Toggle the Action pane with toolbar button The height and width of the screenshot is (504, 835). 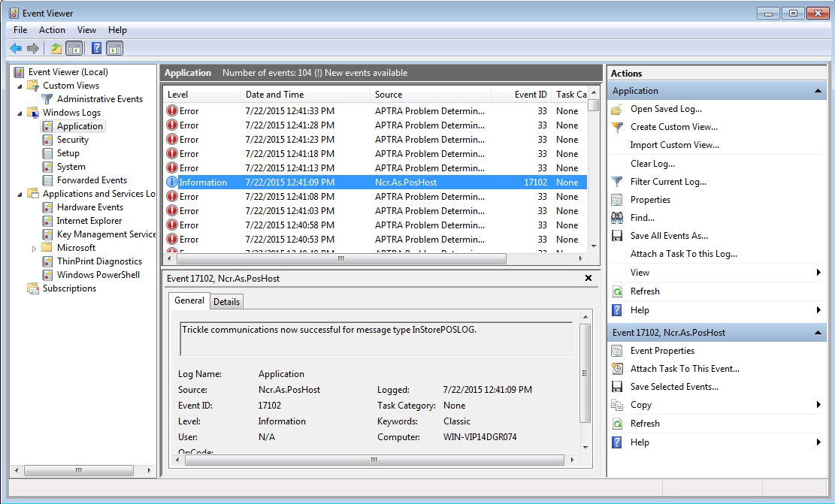pyautogui.click(x=114, y=48)
